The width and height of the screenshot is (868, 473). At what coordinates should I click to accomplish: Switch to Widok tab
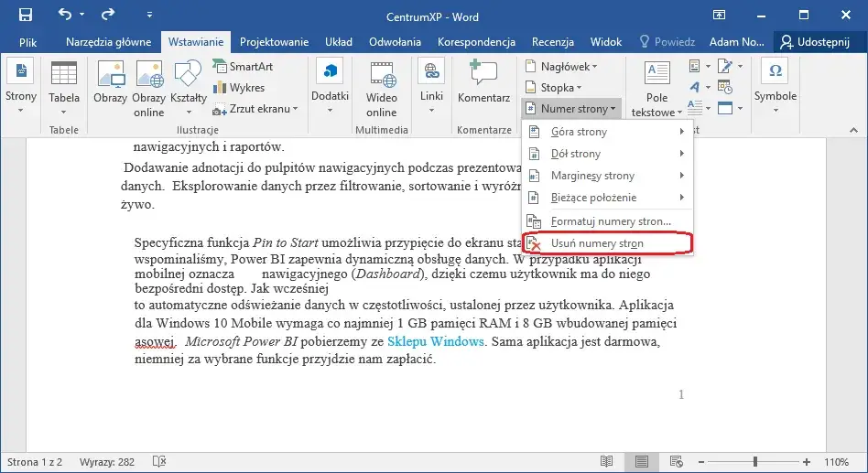point(605,42)
